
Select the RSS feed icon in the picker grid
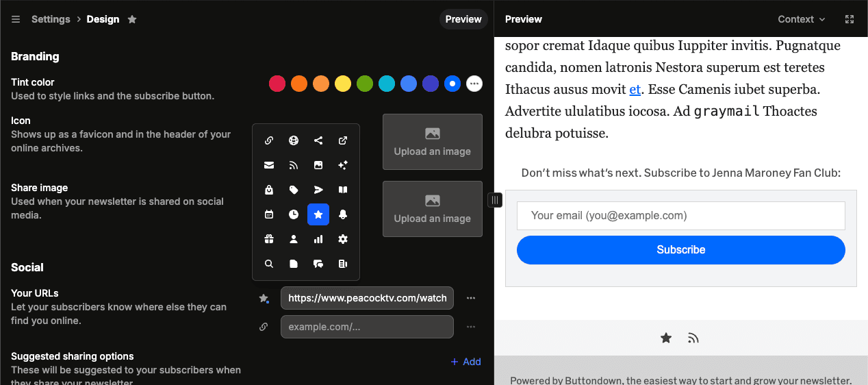[x=294, y=165]
